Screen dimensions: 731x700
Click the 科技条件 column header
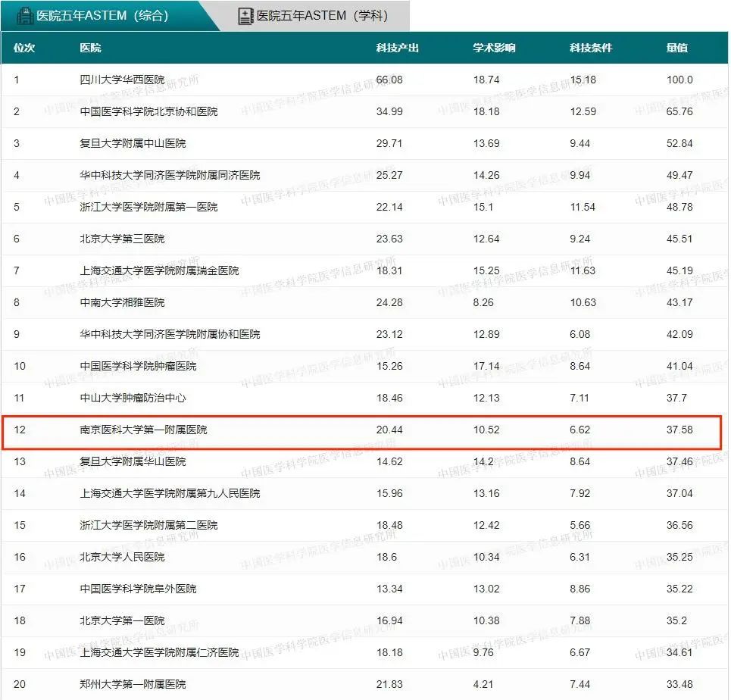click(591, 48)
